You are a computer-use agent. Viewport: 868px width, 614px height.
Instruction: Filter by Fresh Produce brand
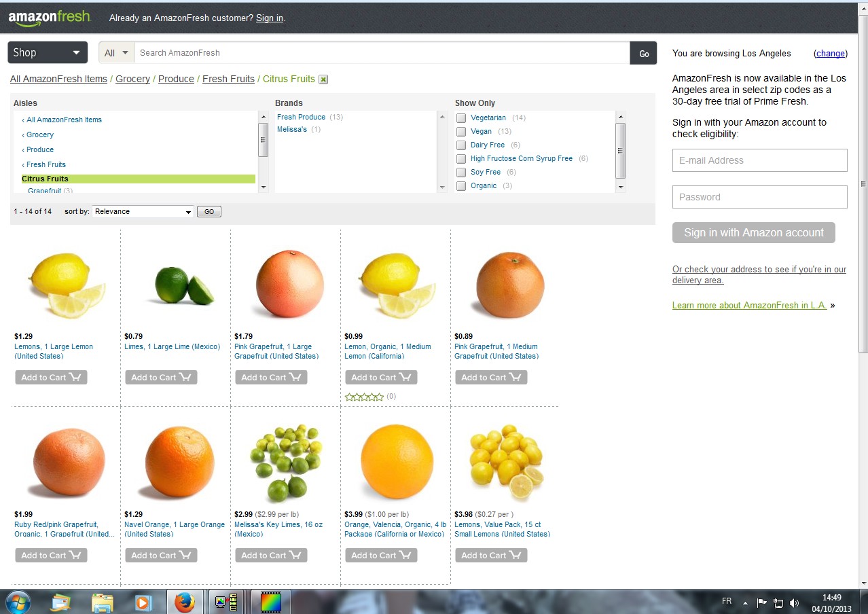point(301,117)
